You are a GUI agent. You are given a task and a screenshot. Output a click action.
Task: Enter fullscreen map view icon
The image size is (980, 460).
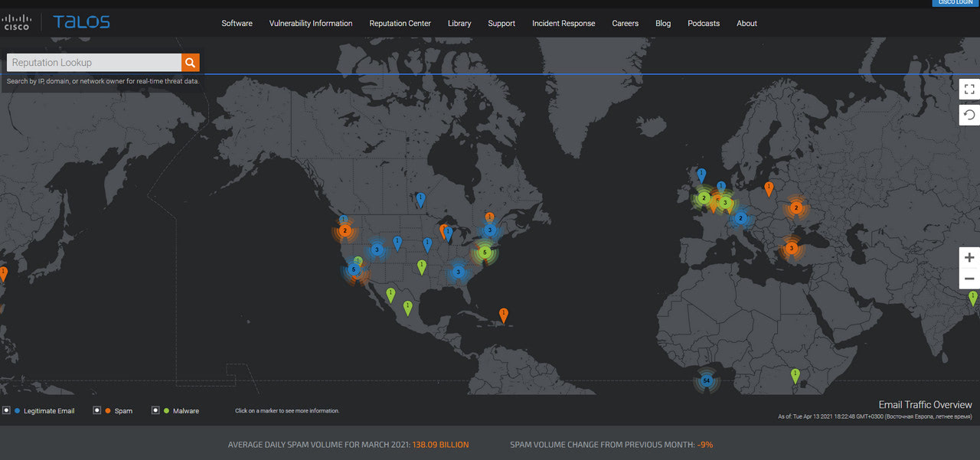click(x=969, y=90)
